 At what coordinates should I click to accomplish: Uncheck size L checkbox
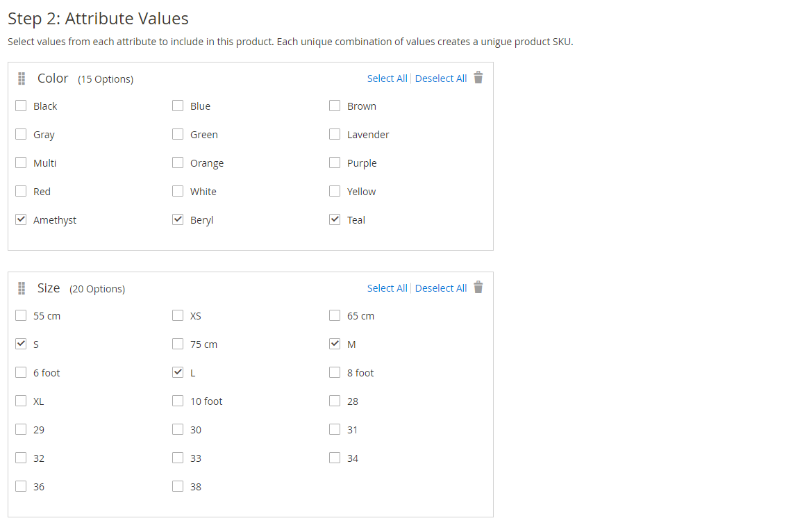point(178,372)
